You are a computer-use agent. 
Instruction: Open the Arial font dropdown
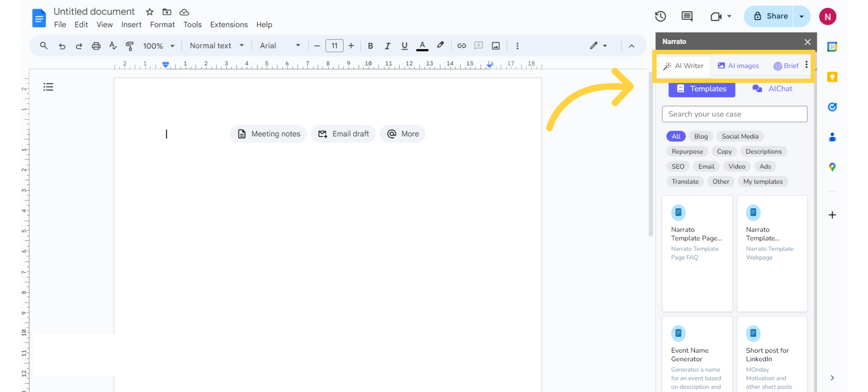pyautogui.click(x=280, y=46)
